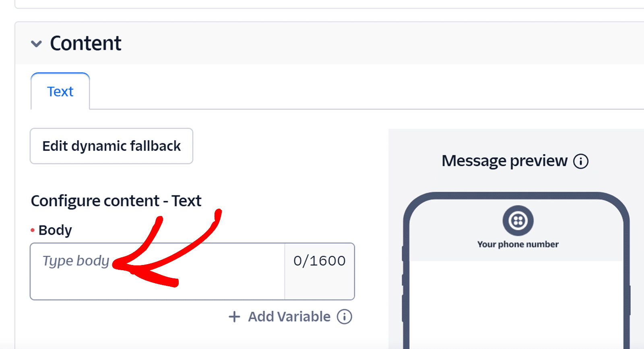Click the downward arrow beside Content heading
Screen dimensions: 644x349
point(37,44)
